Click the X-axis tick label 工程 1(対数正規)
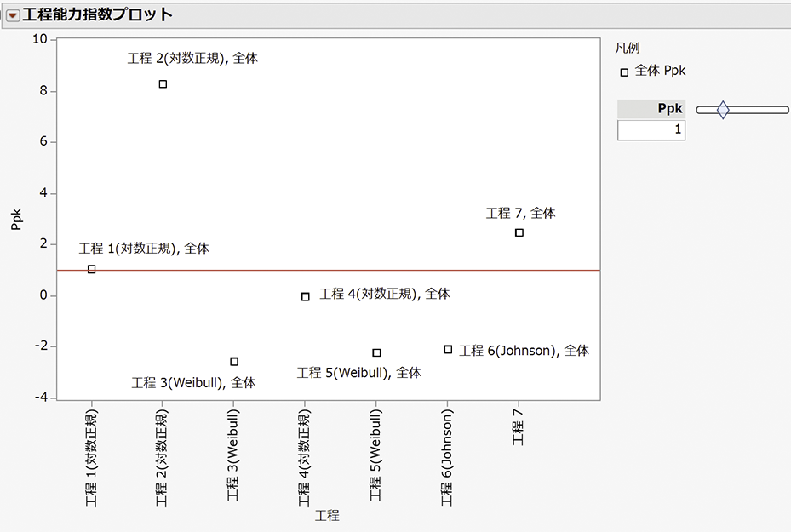Viewport: 791px width, 532px height. point(91,458)
